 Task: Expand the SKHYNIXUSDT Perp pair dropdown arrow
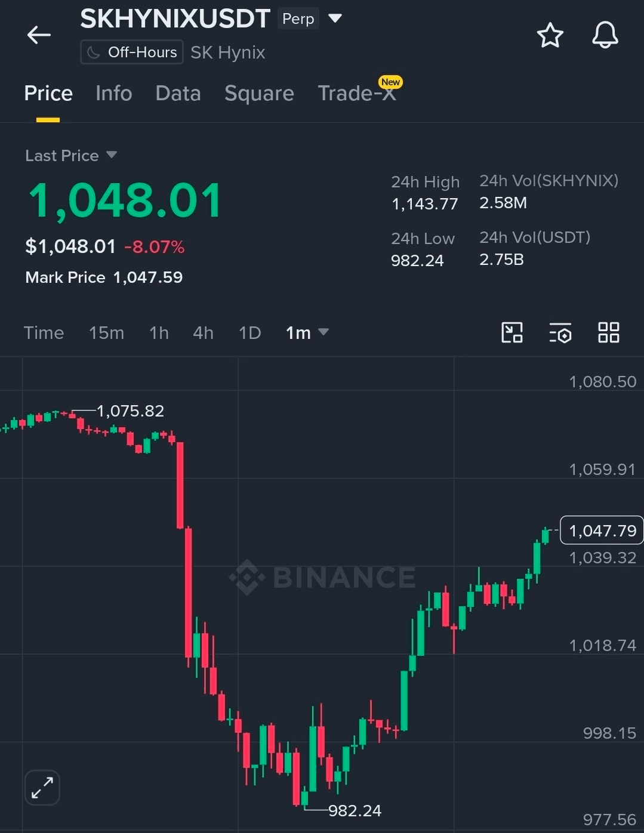(x=335, y=18)
